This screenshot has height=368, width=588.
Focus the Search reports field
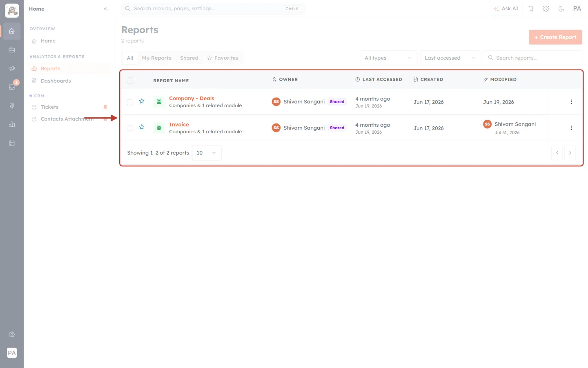[x=532, y=58]
